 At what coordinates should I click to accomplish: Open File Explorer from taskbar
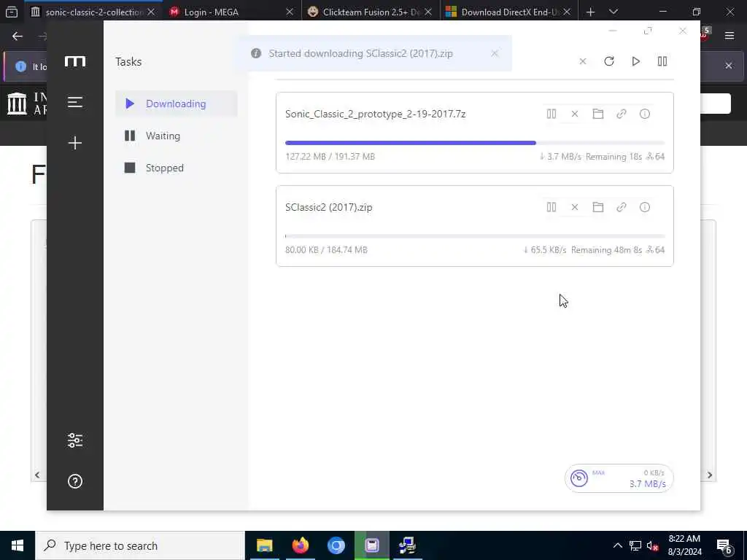(264, 545)
